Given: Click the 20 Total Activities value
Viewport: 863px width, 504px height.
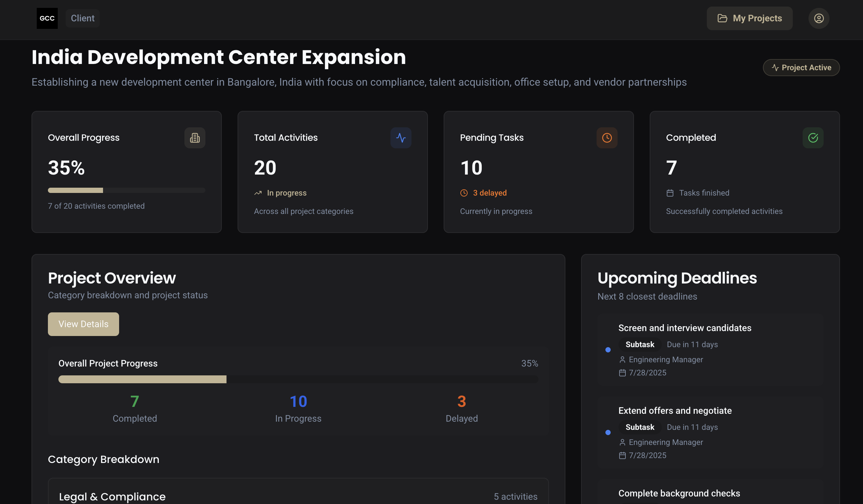Looking at the screenshot, I should [265, 168].
